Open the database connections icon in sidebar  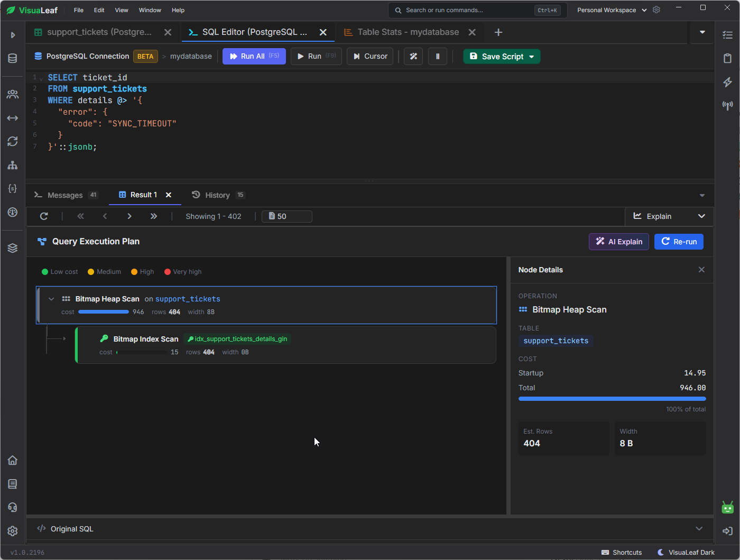pos(13,58)
